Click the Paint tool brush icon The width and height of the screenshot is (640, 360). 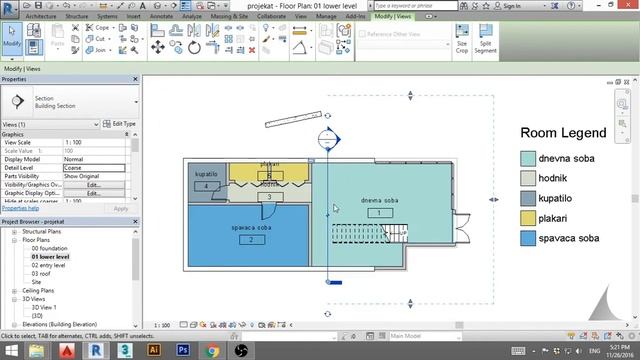(267, 39)
